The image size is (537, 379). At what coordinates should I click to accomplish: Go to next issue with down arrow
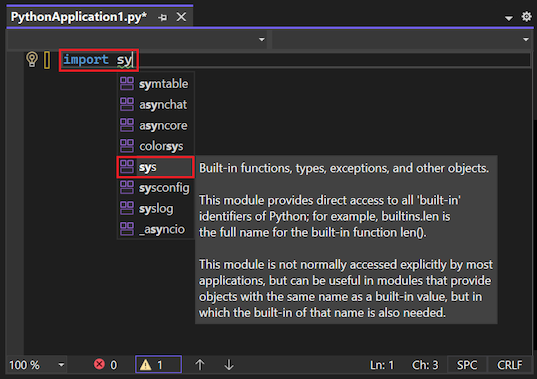[x=229, y=365]
